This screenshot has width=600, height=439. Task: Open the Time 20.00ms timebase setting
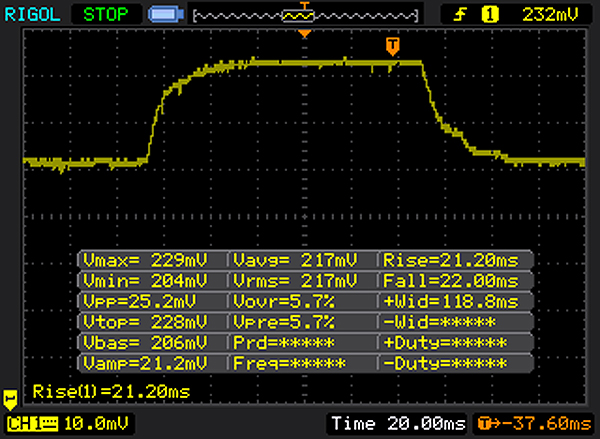398,426
